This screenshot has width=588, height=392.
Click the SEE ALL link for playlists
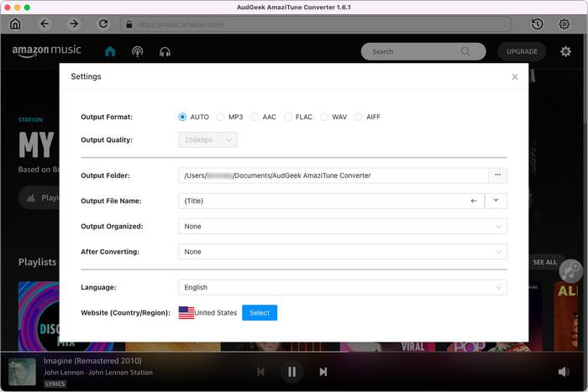click(x=544, y=263)
